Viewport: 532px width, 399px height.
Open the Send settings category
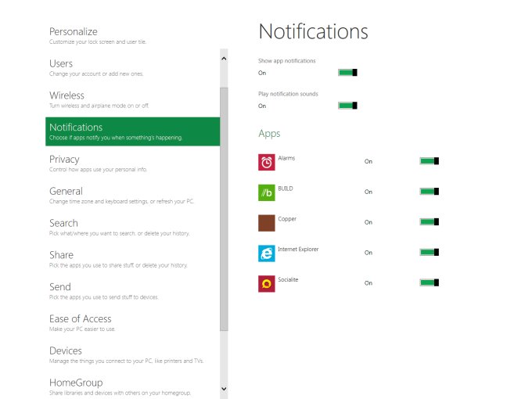click(x=133, y=291)
